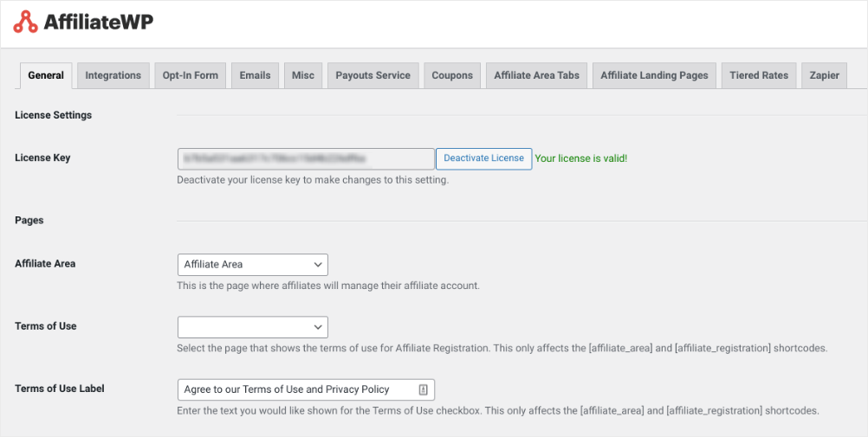Click the 'Your license is valid!' message

coord(581,158)
